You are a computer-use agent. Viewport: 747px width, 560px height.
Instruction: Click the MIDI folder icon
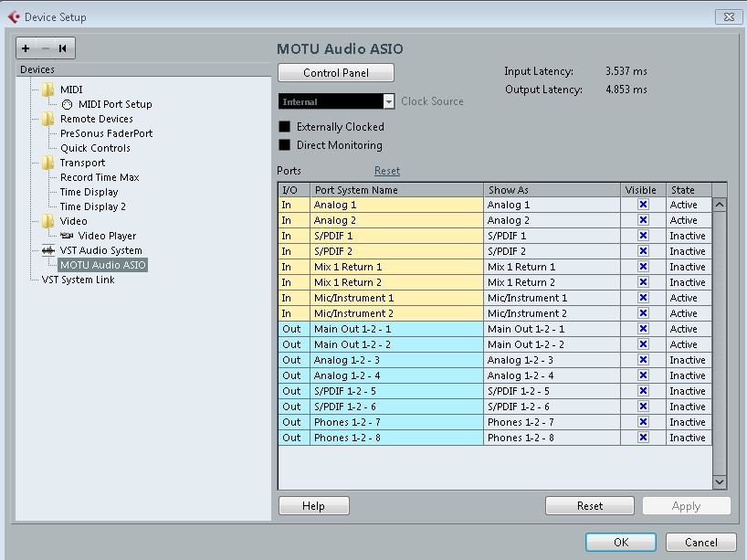click(x=47, y=90)
